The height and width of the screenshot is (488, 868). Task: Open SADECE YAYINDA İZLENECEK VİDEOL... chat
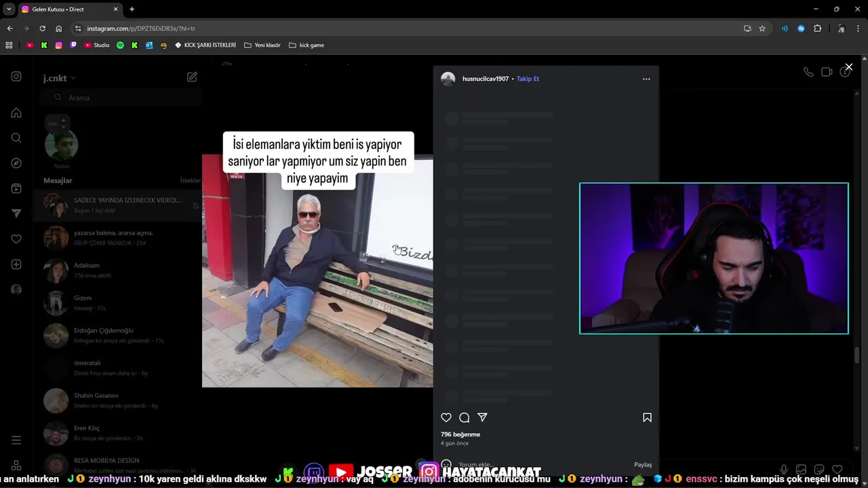click(117, 205)
